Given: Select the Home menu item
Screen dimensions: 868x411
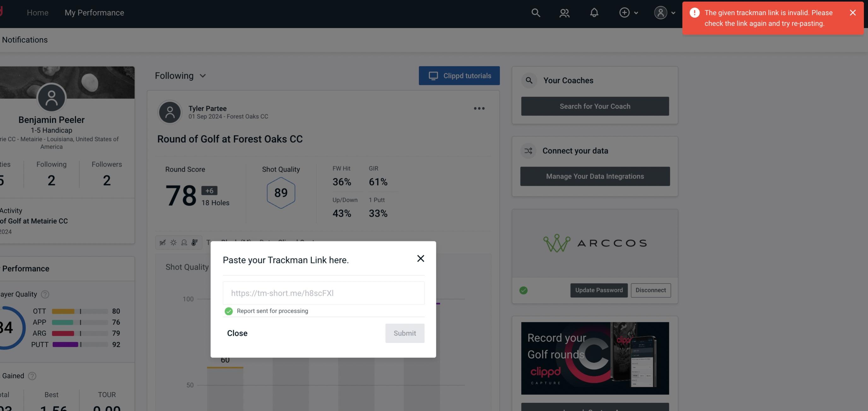Looking at the screenshot, I should [x=38, y=12].
